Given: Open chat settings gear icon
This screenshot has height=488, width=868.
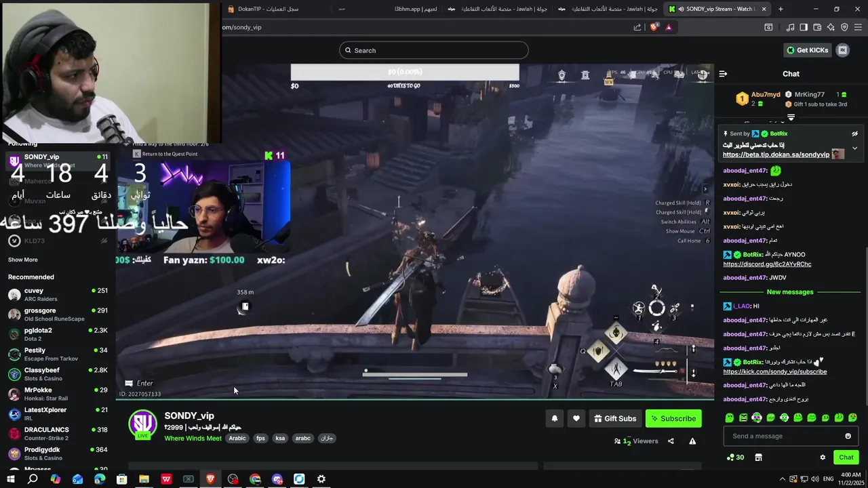Looking at the screenshot, I should (823, 457).
